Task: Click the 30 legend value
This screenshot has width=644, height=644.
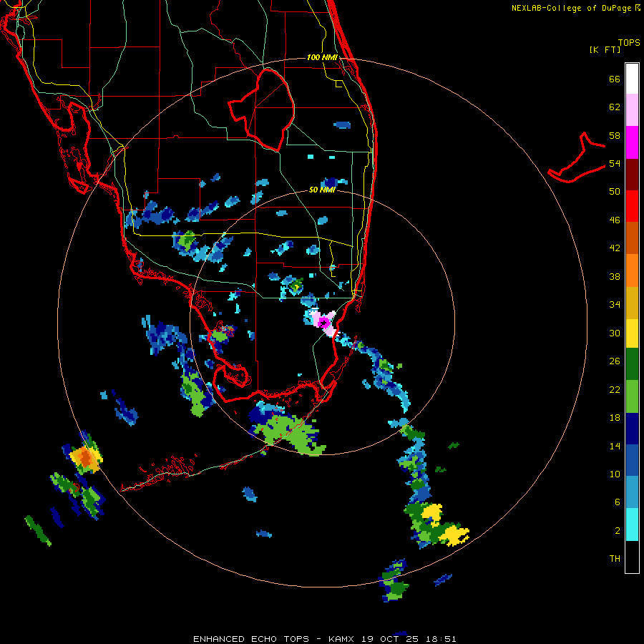Action: (615, 333)
